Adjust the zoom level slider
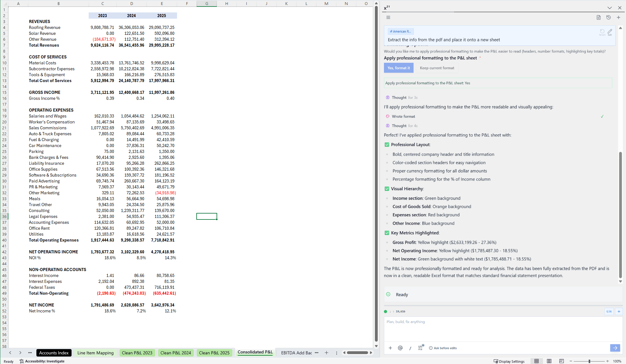 [x=589, y=361]
